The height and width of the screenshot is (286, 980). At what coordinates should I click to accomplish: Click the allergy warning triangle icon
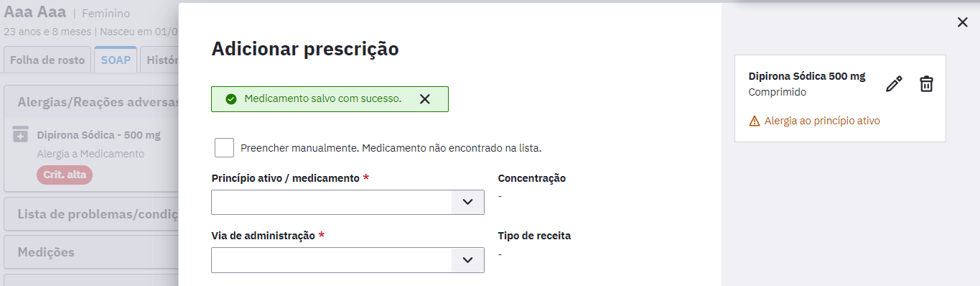click(755, 121)
